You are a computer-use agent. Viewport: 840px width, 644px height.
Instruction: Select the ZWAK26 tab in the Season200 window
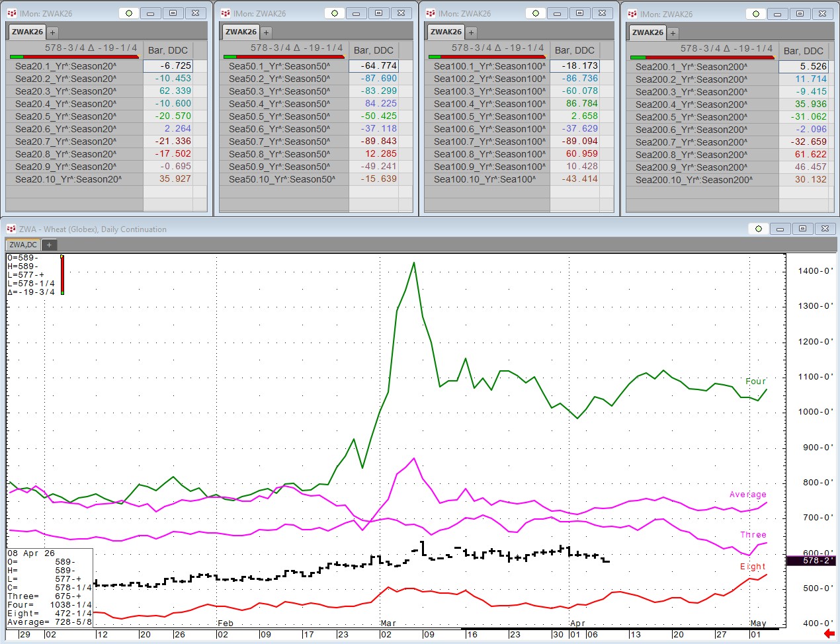(648, 32)
